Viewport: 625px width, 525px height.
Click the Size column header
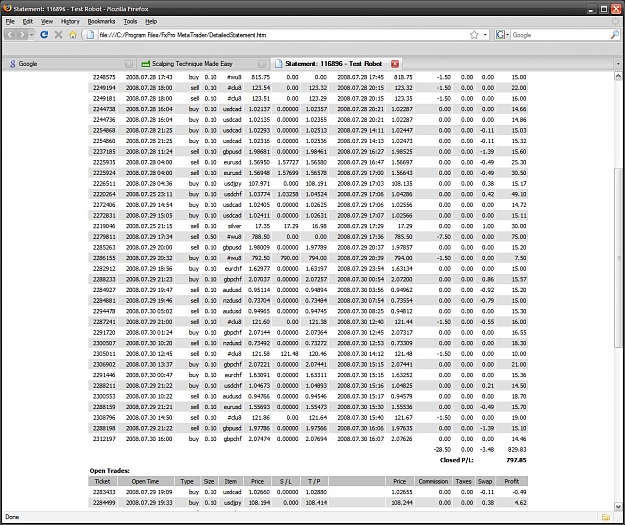point(209,481)
